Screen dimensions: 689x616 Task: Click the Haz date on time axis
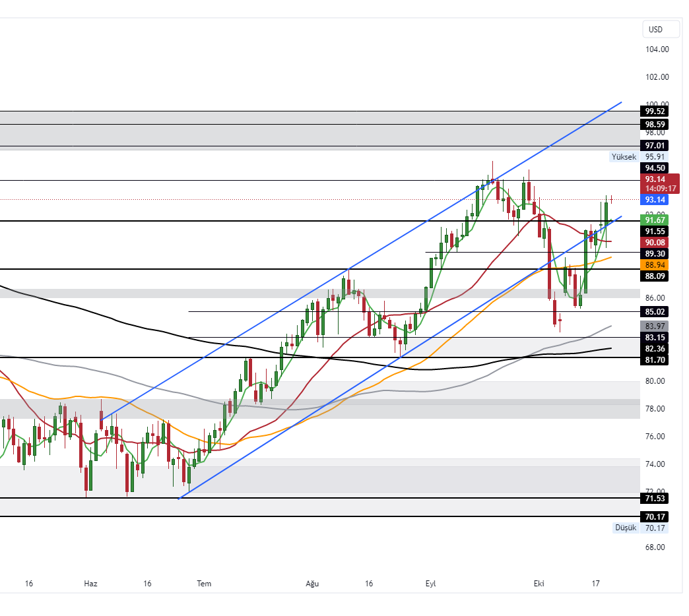point(91,584)
